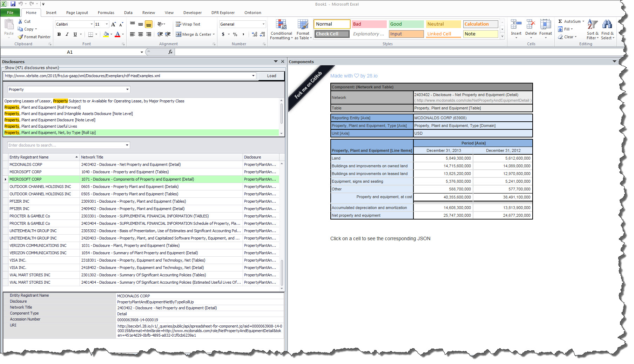Click the Format Painter brush icon

tap(20, 37)
